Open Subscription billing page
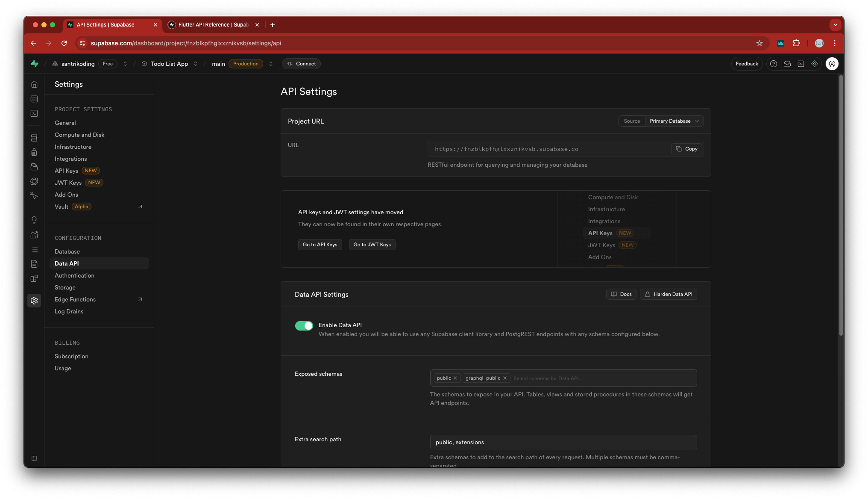The height and width of the screenshot is (499, 868). 71,356
